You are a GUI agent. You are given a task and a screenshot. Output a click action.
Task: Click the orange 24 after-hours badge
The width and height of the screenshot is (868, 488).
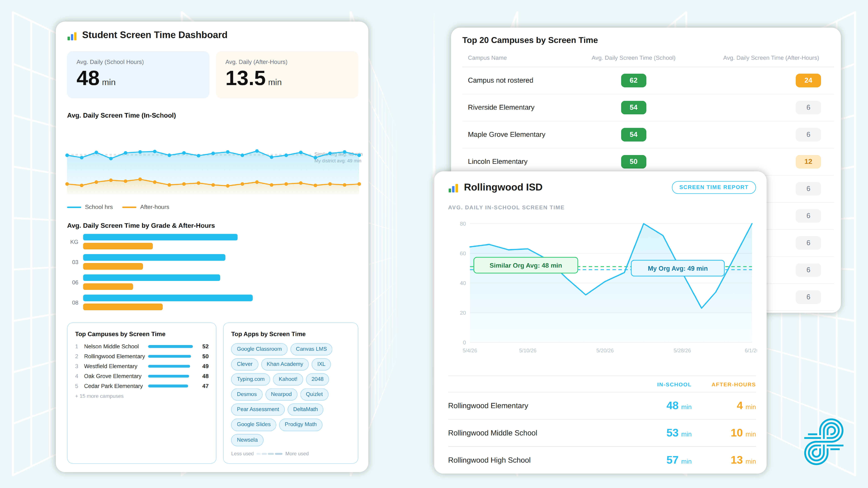tap(808, 81)
